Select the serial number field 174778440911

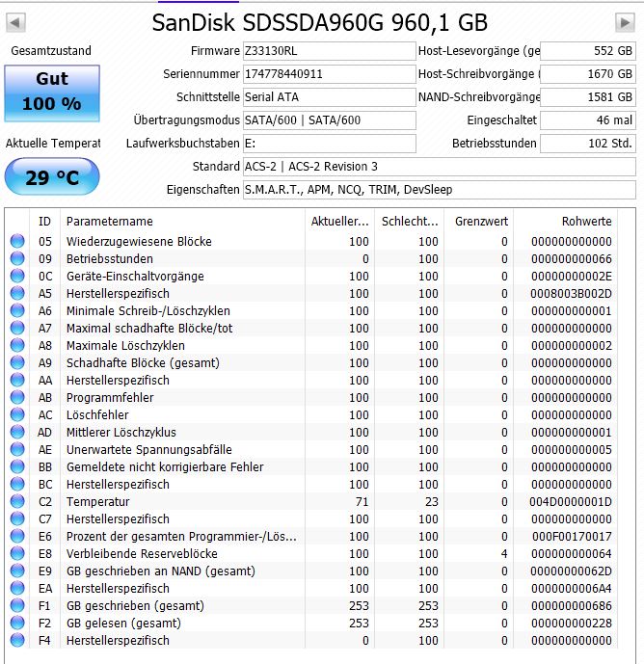coord(329,74)
